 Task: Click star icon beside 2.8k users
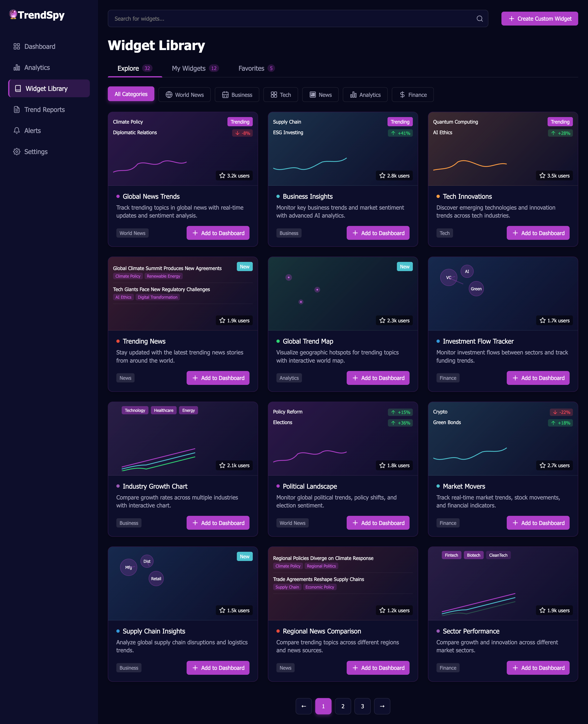[x=382, y=175]
